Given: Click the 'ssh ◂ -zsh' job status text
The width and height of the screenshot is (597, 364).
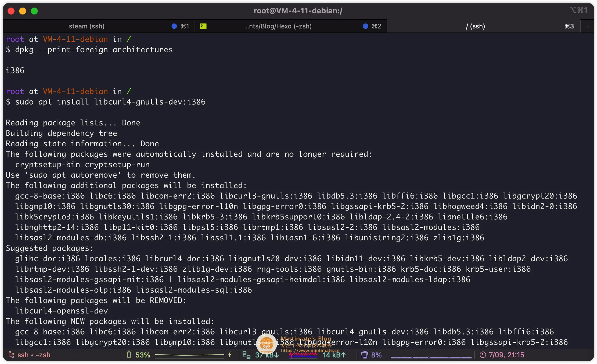Looking at the screenshot, I should (x=34, y=355).
